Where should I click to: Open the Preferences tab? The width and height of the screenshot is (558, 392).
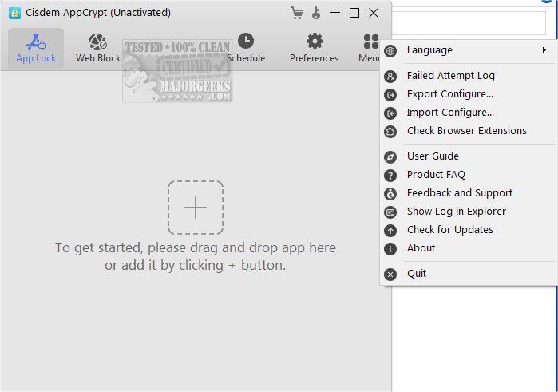[x=314, y=49]
